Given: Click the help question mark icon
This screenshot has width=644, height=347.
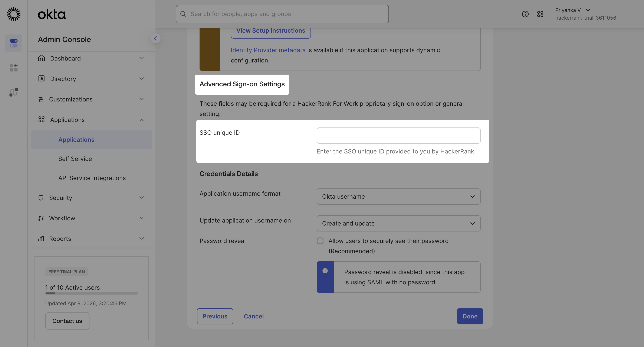Looking at the screenshot, I should click(x=525, y=14).
